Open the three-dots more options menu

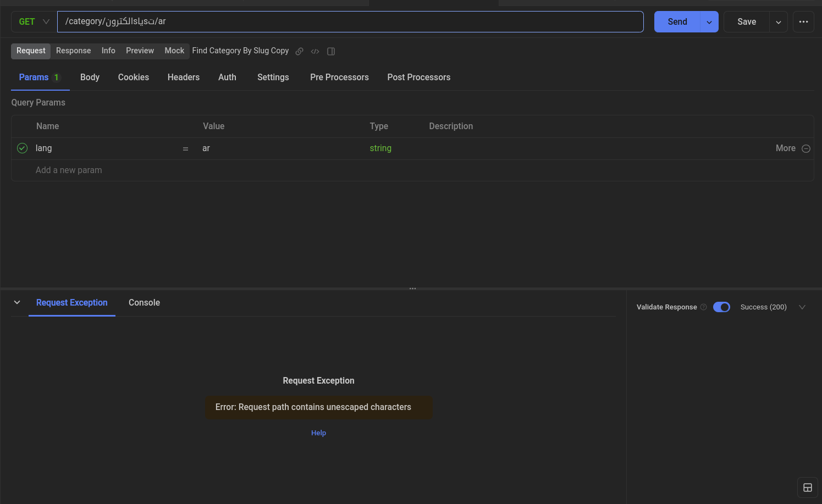pyautogui.click(x=803, y=22)
